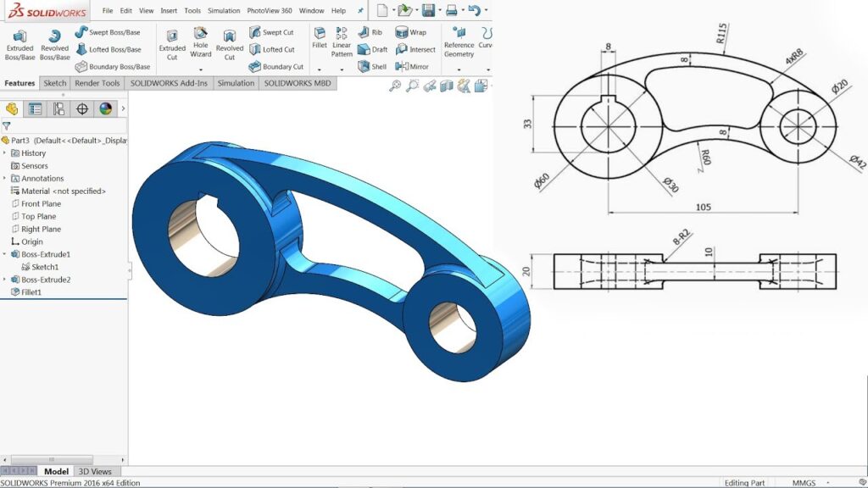
Task: Open the Hole Wizard tool
Action: pos(200,42)
